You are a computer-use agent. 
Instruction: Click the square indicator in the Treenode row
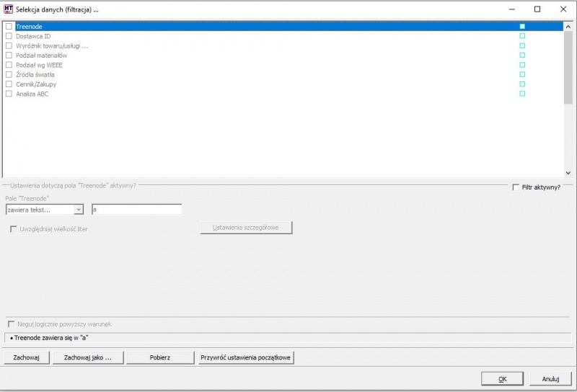[522, 27]
